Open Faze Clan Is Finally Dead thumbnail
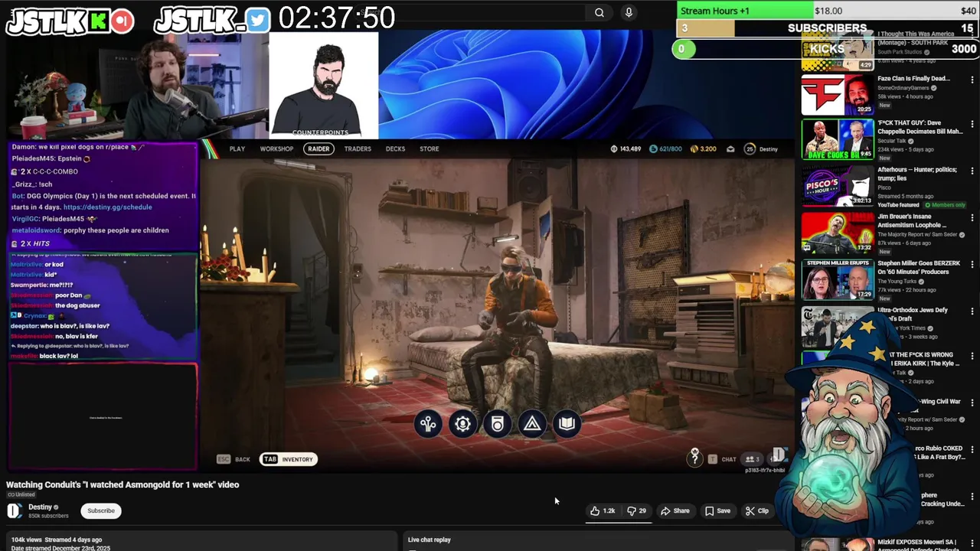Viewport: 980px width, 551px height. pos(838,94)
